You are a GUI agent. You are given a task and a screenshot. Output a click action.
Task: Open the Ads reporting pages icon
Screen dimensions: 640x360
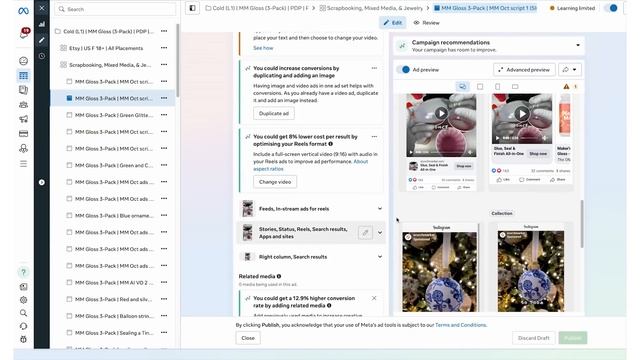tap(23, 90)
